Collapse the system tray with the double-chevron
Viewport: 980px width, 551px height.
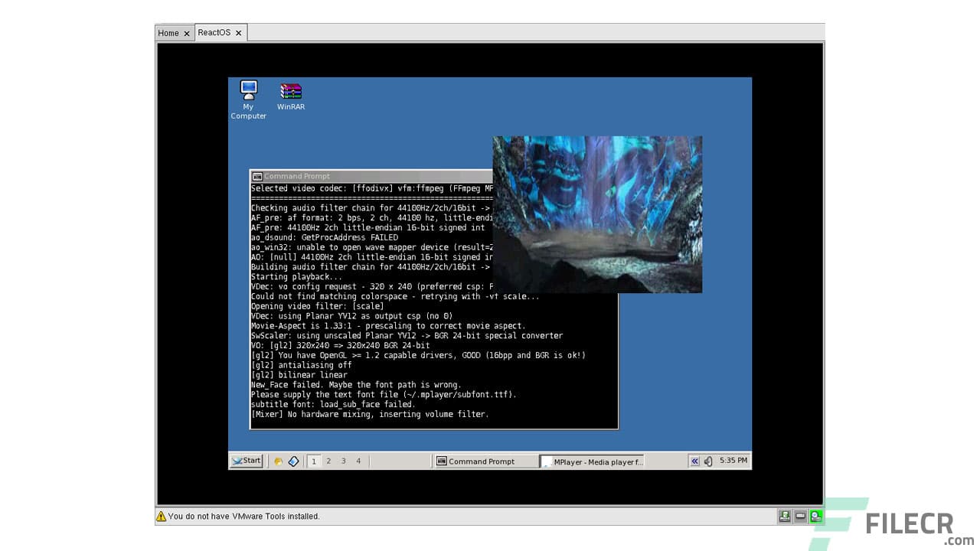pyautogui.click(x=694, y=461)
